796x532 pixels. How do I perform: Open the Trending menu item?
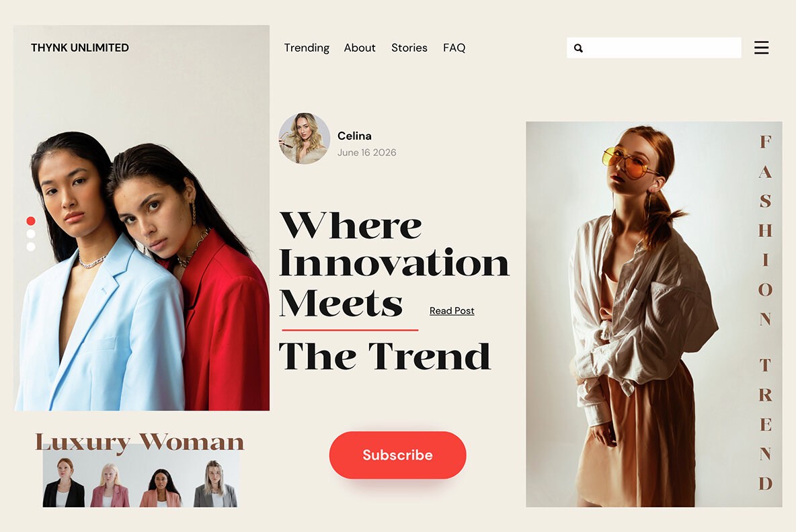coord(307,48)
